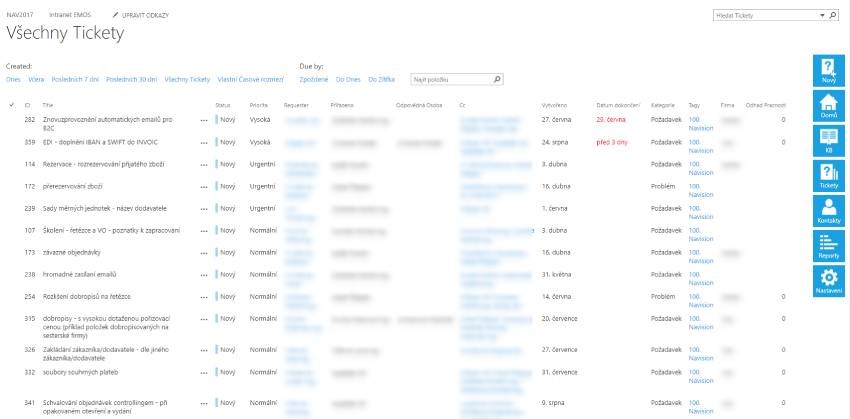Click Tagy link in ticket 282 row
The height and width of the screenshot is (419, 850).
tap(701, 124)
